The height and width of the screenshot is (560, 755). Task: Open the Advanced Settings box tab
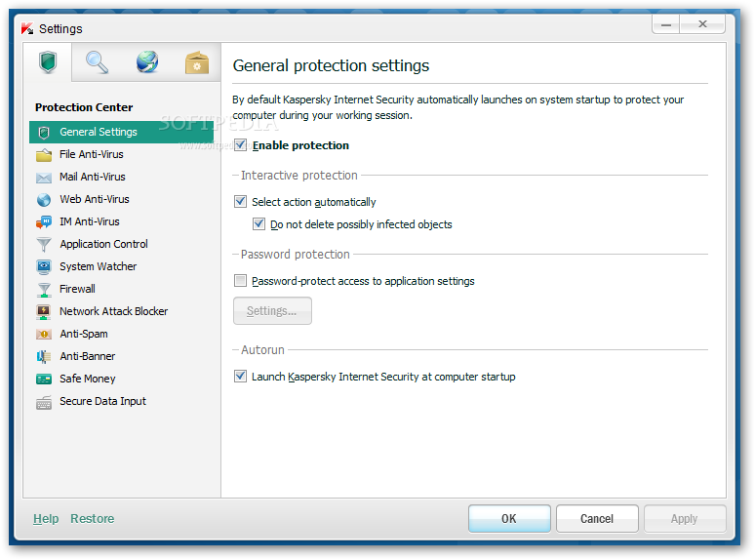197,62
